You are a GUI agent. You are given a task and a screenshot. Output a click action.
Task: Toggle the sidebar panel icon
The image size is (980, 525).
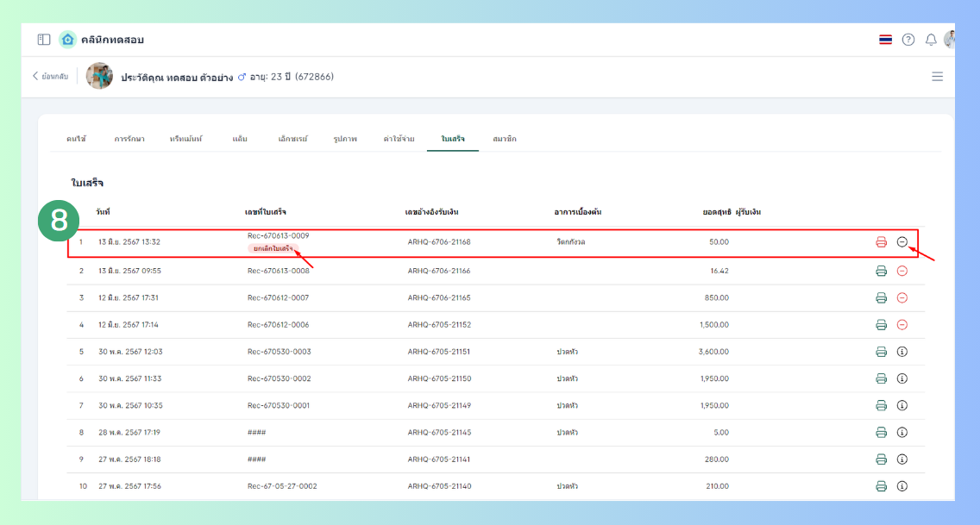(x=44, y=40)
